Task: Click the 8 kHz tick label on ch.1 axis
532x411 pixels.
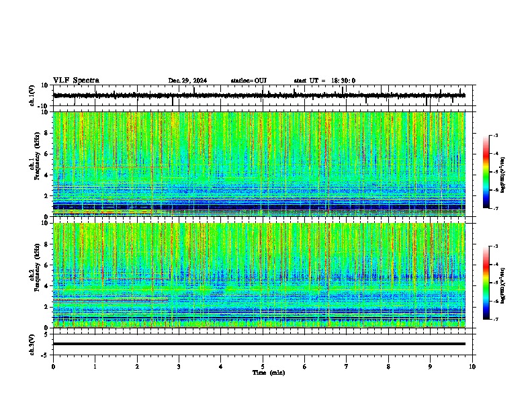Action: (x=46, y=133)
